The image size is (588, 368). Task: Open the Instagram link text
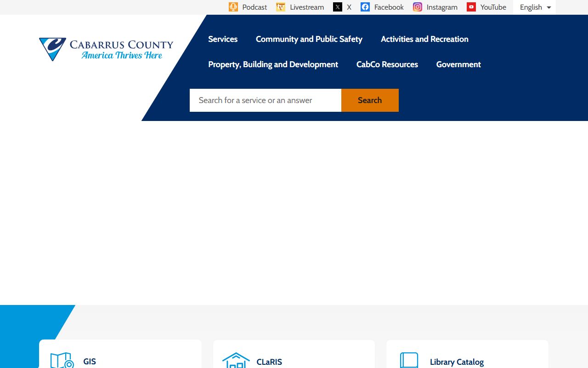442,7
